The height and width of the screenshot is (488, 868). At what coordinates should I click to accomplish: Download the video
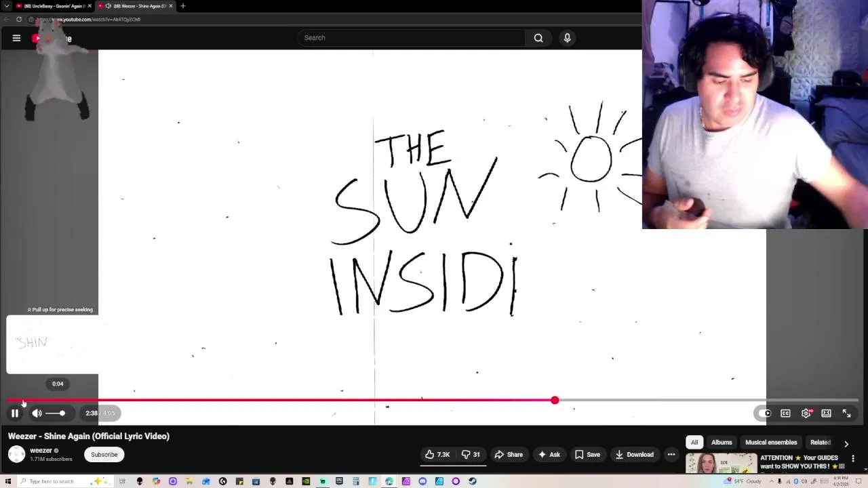[635, 455]
